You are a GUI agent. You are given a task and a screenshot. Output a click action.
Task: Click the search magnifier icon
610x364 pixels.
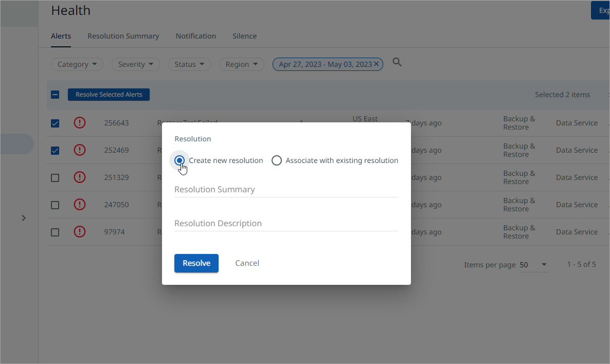pyautogui.click(x=397, y=63)
